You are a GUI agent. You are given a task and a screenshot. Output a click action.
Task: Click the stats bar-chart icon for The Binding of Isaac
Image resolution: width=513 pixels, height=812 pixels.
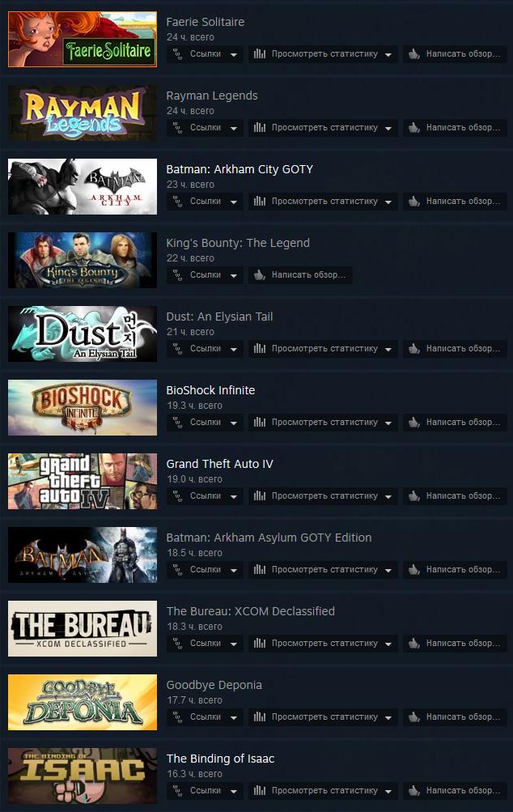(260, 790)
